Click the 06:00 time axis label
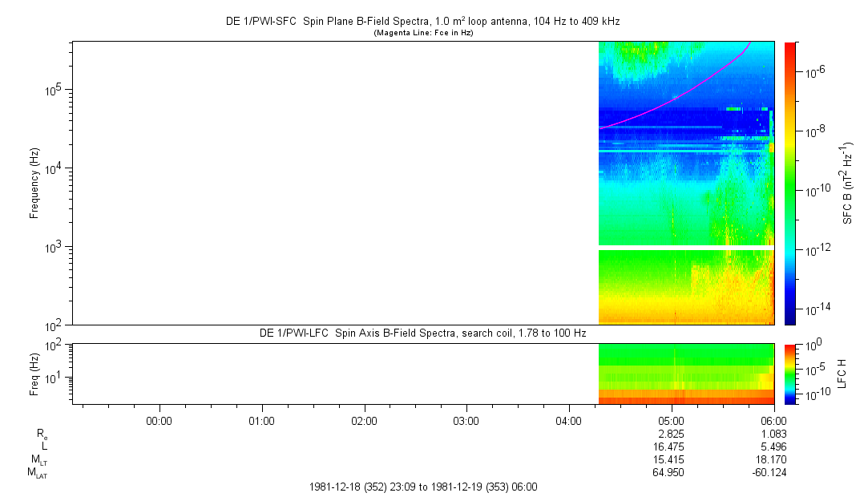 tap(773, 420)
